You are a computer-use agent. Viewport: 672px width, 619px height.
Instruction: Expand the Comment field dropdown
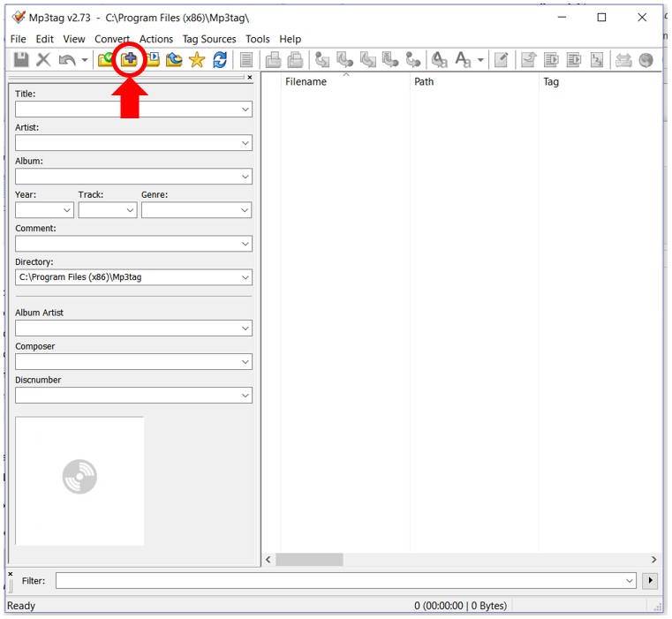click(245, 244)
